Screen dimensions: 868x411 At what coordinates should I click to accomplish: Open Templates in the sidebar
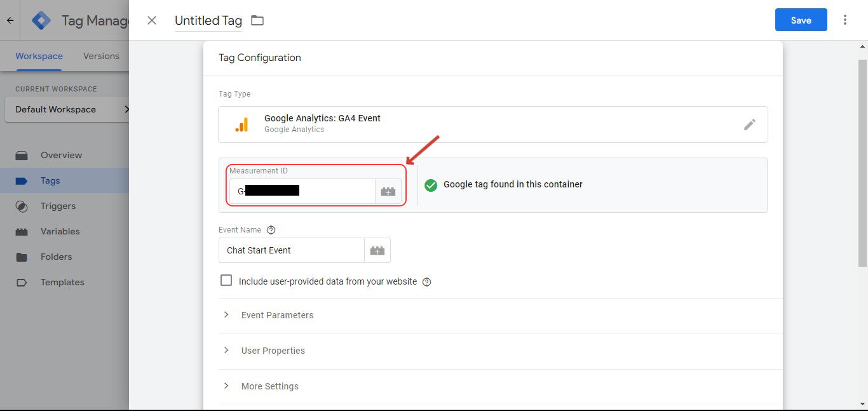[64, 282]
